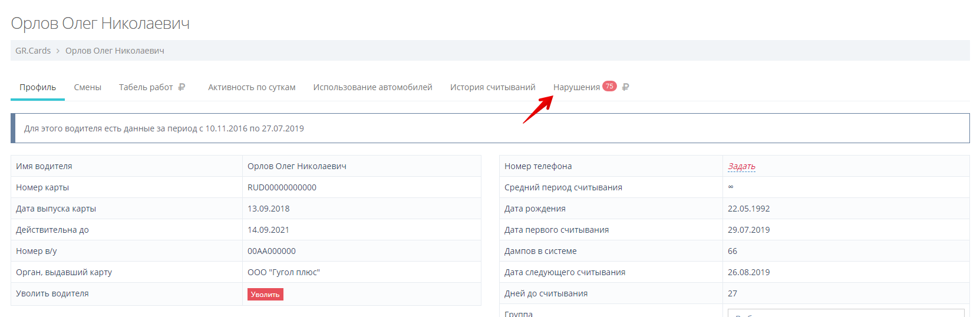The height and width of the screenshot is (317, 980).
Task: Select days until reading value 27
Action: pos(732,293)
